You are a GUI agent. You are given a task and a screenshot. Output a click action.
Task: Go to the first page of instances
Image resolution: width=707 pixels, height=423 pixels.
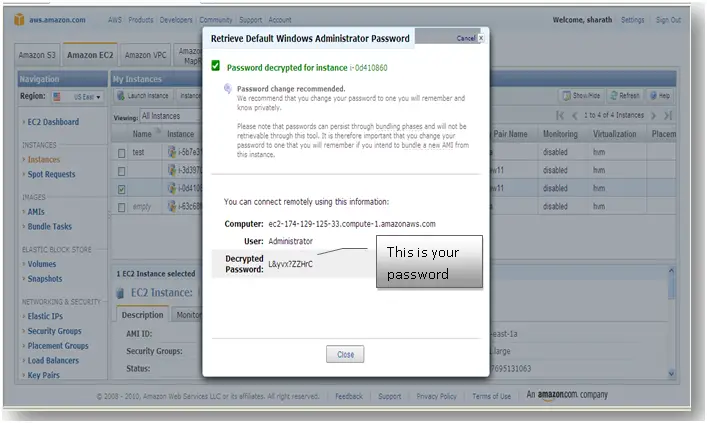point(560,115)
